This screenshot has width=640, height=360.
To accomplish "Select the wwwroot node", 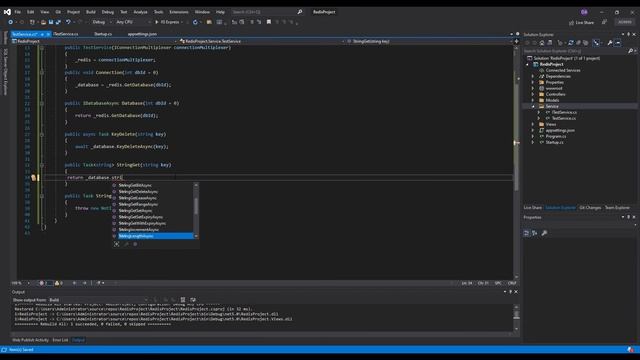I will point(553,88).
